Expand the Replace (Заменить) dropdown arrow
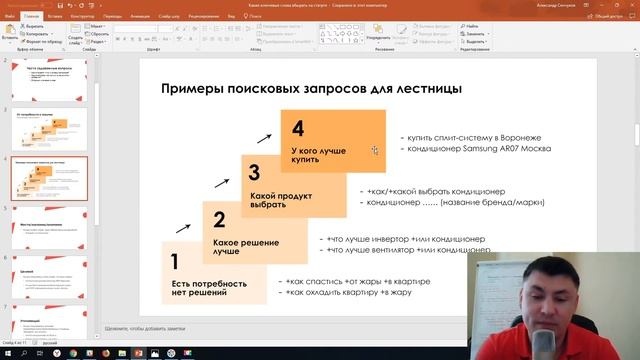This screenshot has width=640, height=360. point(488,34)
